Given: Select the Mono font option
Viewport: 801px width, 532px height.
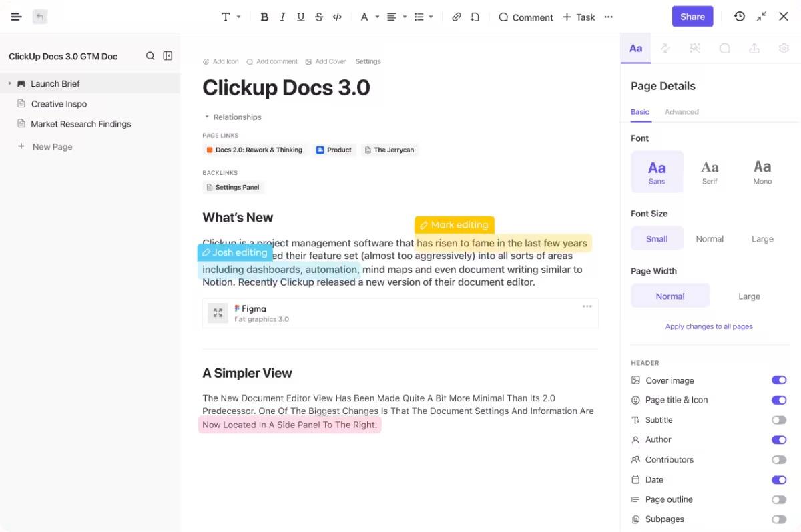Looking at the screenshot, I should click(762, 172).
